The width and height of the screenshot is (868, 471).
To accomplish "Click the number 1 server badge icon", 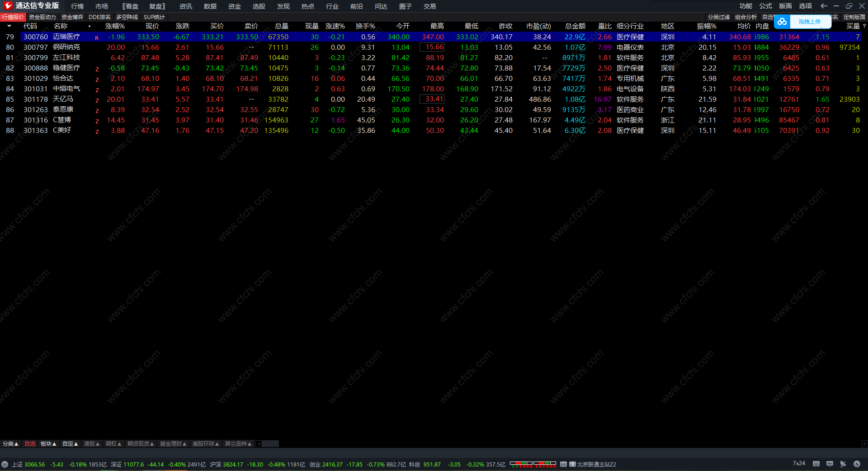I will (x=572, y=464).
